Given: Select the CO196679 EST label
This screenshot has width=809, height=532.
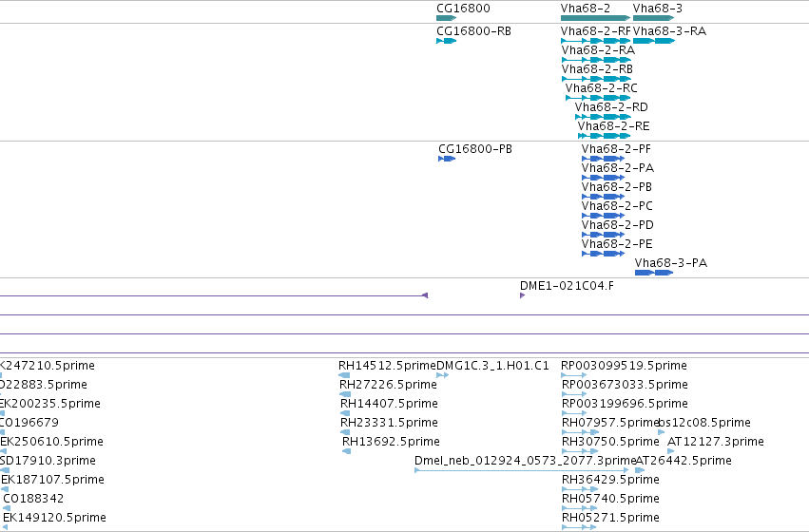Looking at the screenshot, I should pos(29,423).
